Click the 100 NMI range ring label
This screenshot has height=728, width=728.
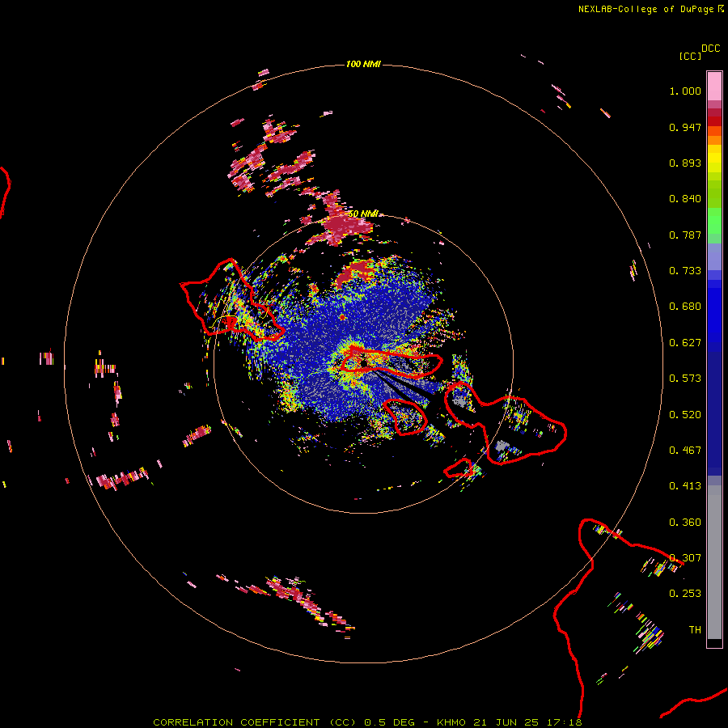(363, 64)
